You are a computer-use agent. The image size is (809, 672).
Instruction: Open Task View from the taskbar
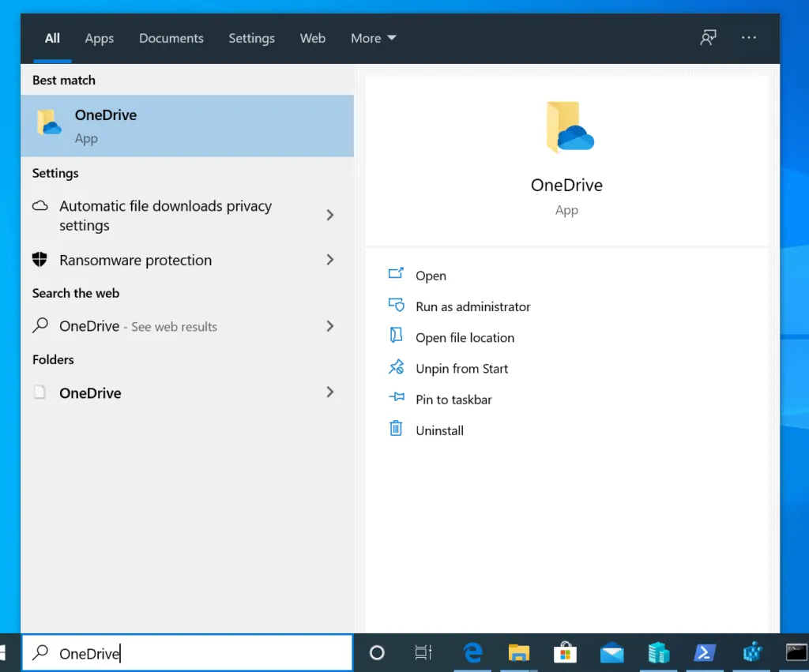423,653
